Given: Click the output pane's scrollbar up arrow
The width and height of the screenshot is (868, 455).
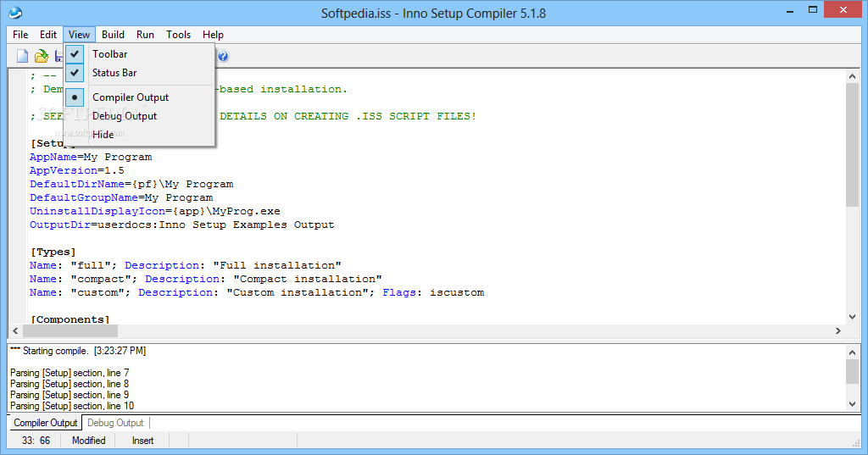Looking at the screenshot, I should [852, 352].
